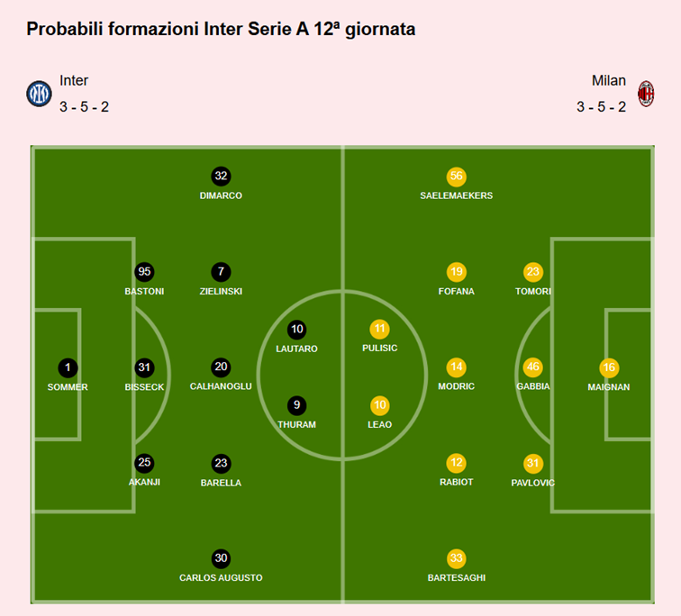Click Thuram's number 9 marker
The height and width of the screenshot is (616, 681).
(x=296, y=405)
